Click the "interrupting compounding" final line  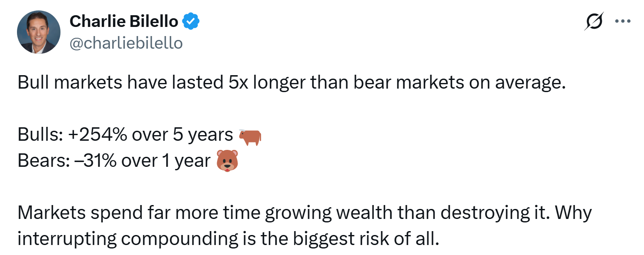pos(226,239)
